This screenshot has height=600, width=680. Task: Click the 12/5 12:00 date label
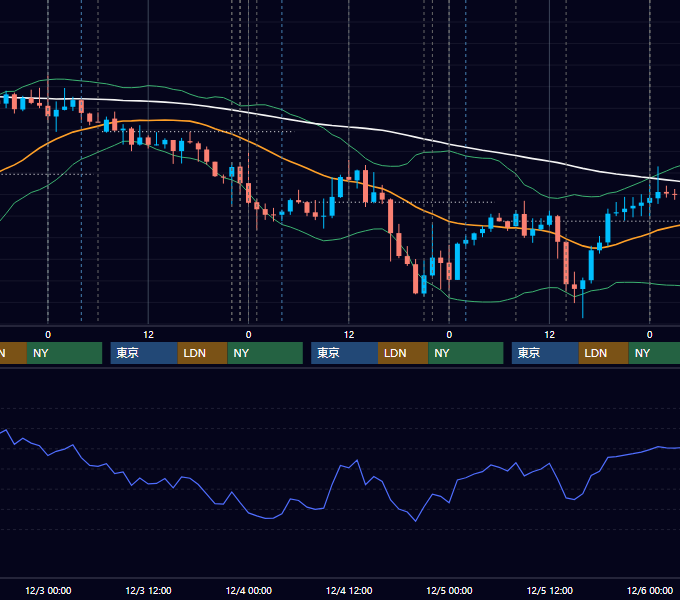pyautogui.click(x=549, y=590)
